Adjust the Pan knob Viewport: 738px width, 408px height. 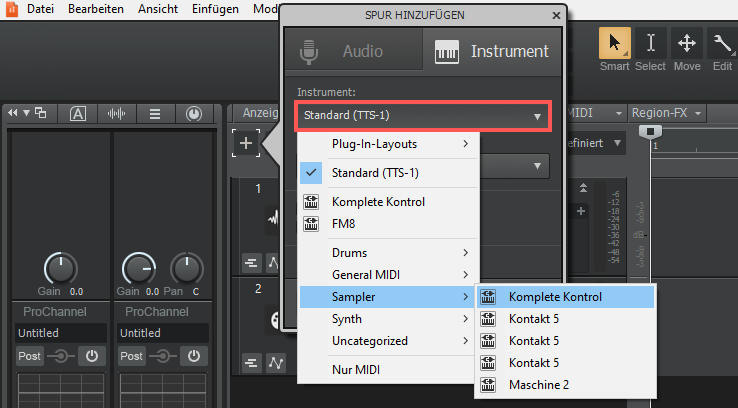(187, 268)
